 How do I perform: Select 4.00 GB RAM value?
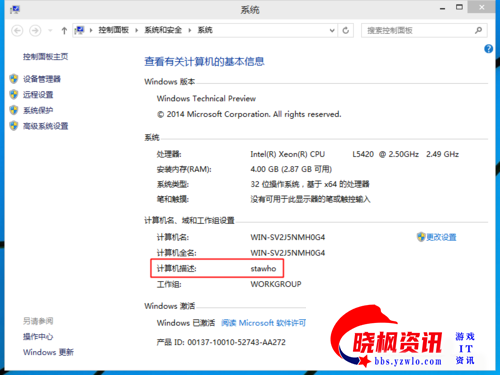291,169
